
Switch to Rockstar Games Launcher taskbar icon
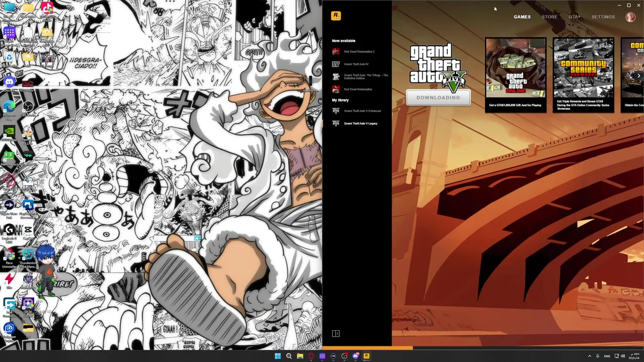[366, 356]
